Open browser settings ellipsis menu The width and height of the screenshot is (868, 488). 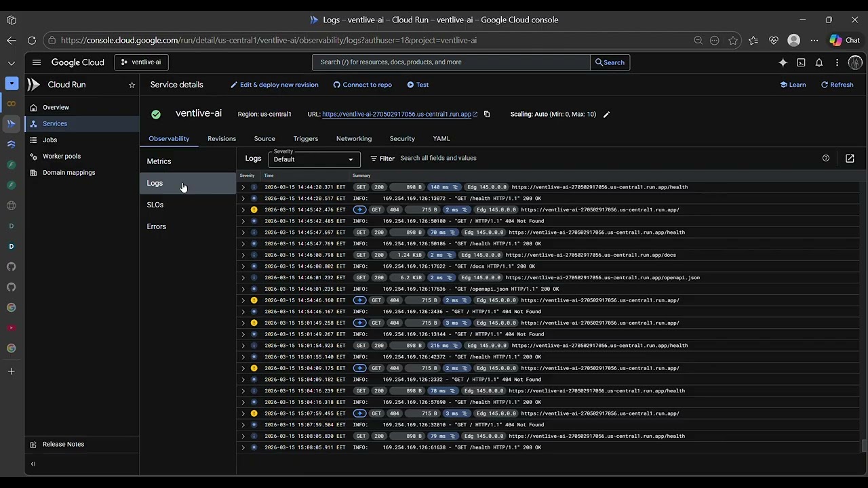pyautogui.click(x=814, y=40)
